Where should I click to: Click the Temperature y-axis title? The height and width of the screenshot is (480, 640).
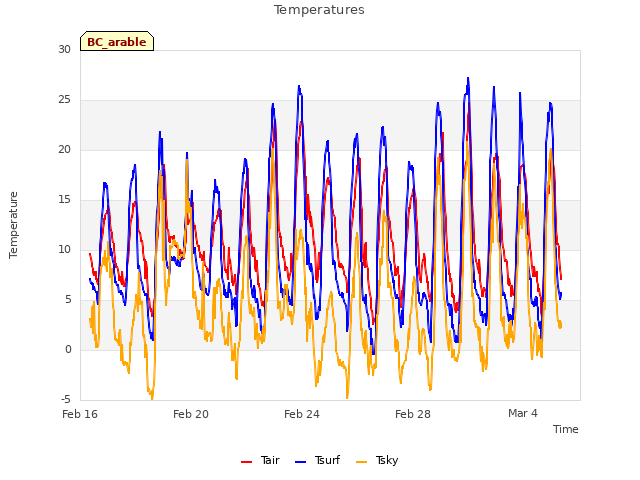point(13,225)
